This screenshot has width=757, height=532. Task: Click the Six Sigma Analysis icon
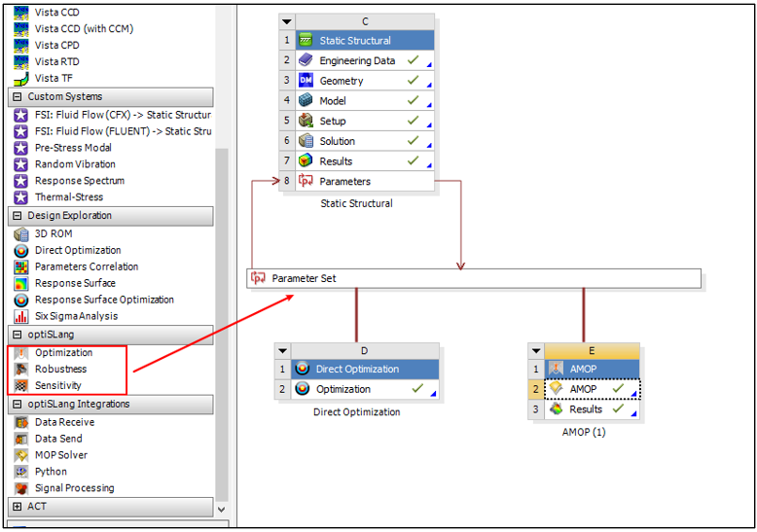[x=20, y=316]
